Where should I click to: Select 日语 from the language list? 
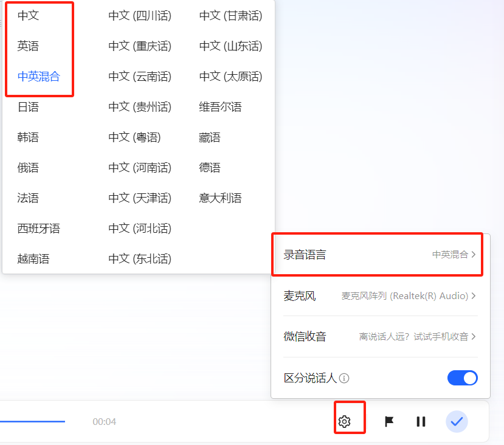[x=26, y=106]
